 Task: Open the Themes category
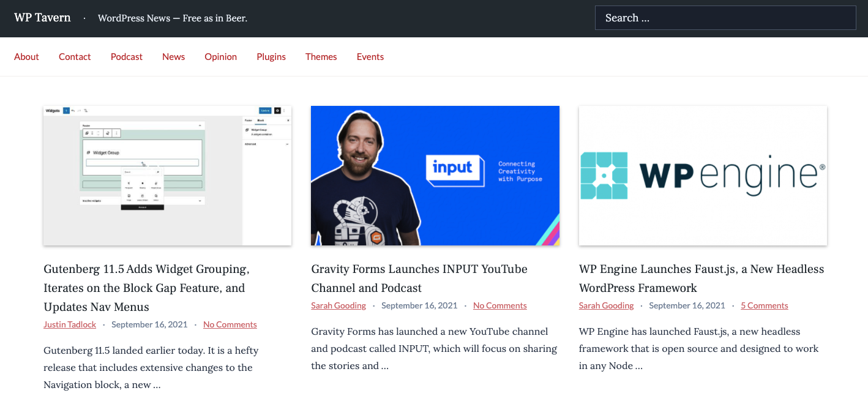click(x=321, y=56)
